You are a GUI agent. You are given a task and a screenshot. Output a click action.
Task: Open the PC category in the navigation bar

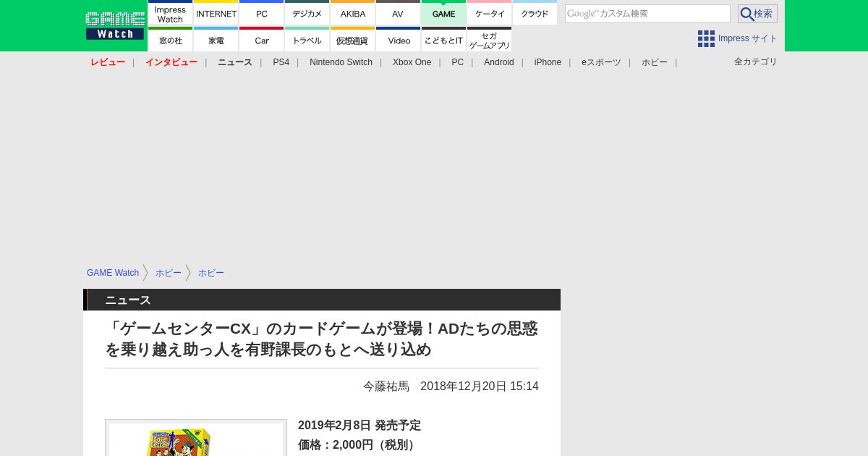point(457,62)
